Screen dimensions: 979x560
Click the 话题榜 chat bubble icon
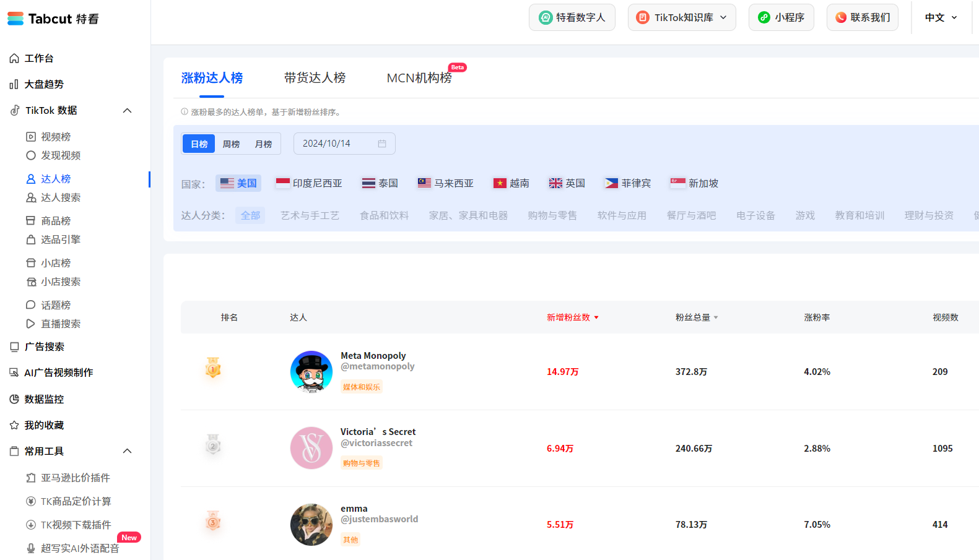[x=31, y=305]
